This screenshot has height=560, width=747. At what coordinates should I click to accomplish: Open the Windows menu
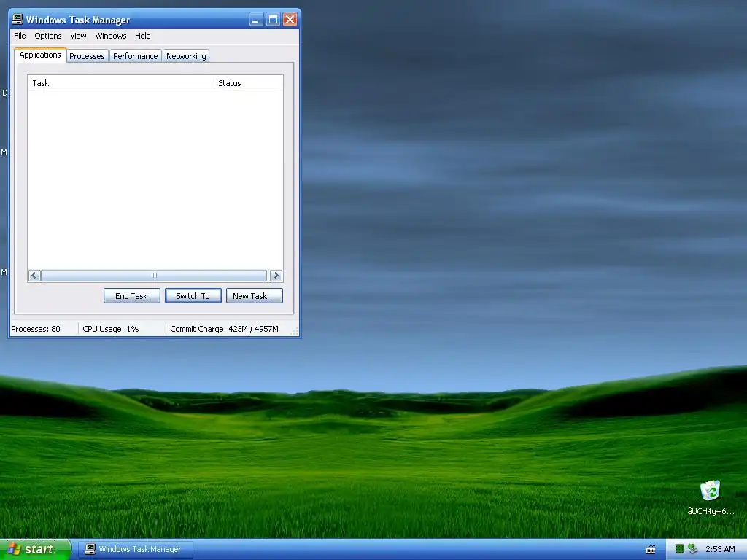click(111, 36)
